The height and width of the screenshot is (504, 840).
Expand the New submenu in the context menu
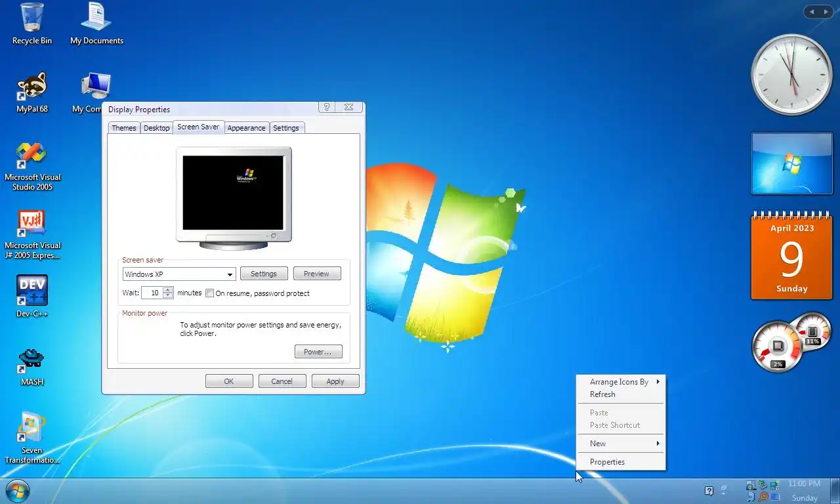pos(621,444)
